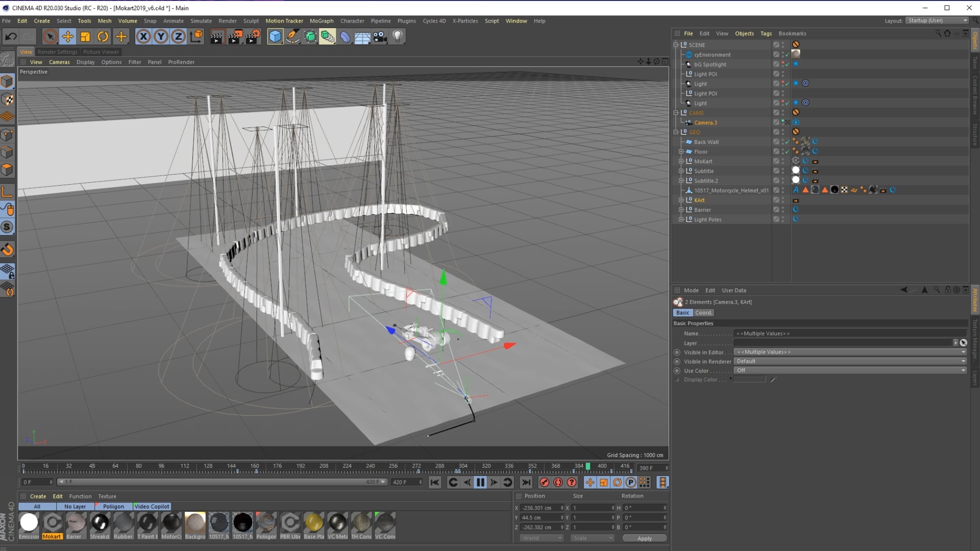This screenshot has height=551, width=980.
Task: Toggle Visible in Renderer animation dot
Action: [x=677, y=361]
